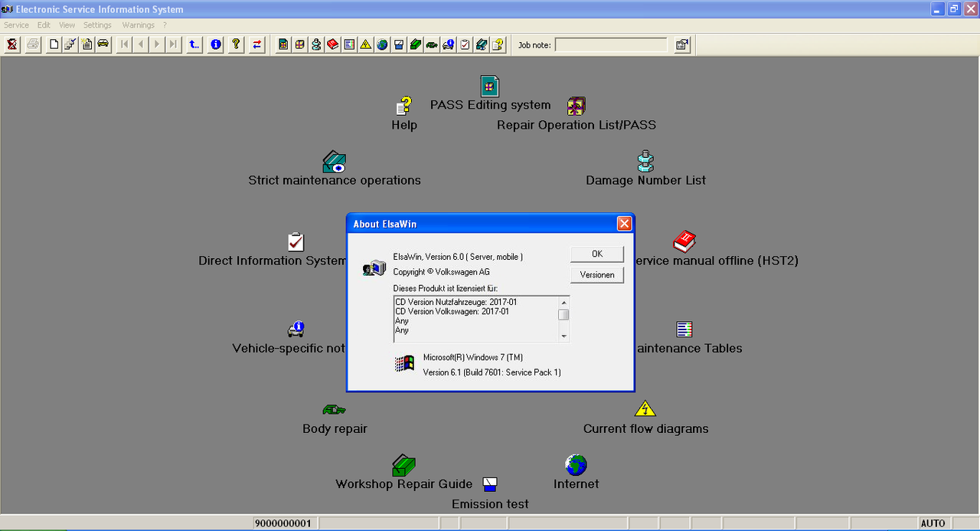The image size is (980, 531).
Task: Click the Repair Operation List toolbar icon
Action: (x=300, y=44)
